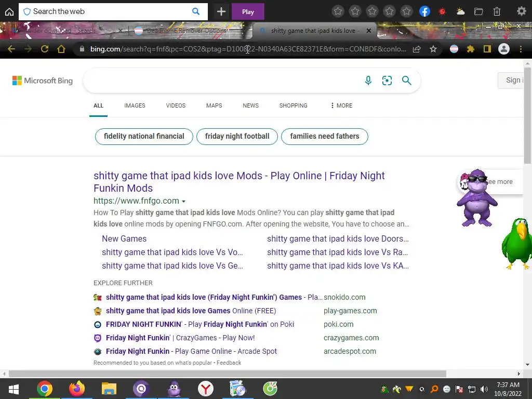Open the play-games.com Games Online (FREE) link
Image resolution: width=532 pixels, height=399 pixels.
[191, 311]
